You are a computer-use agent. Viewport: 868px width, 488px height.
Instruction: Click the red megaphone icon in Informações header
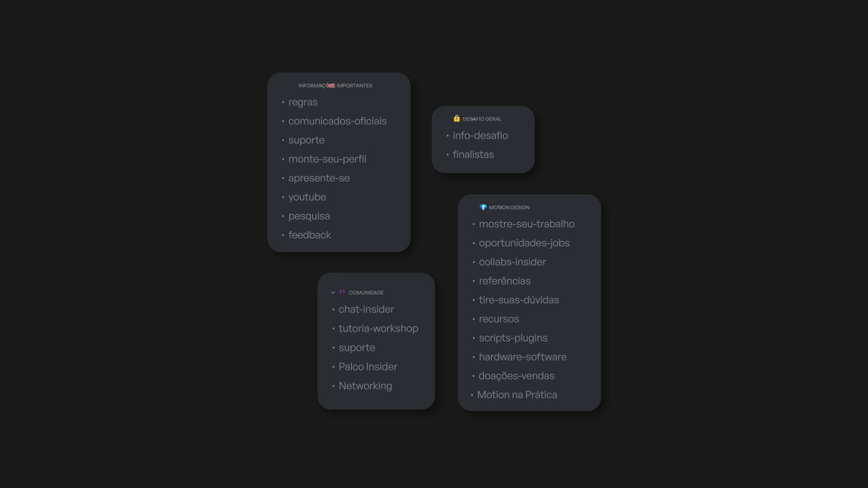(x=331, y=85)
